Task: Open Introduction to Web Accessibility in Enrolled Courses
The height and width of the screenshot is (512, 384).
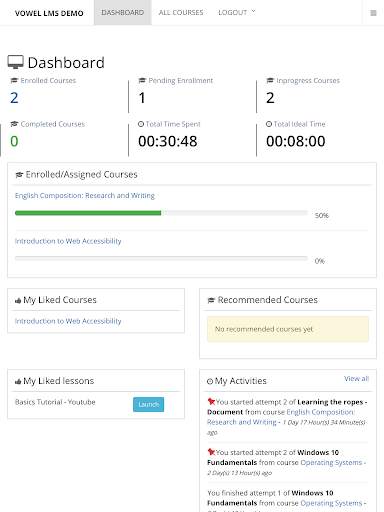Action: tap(68, 241)
